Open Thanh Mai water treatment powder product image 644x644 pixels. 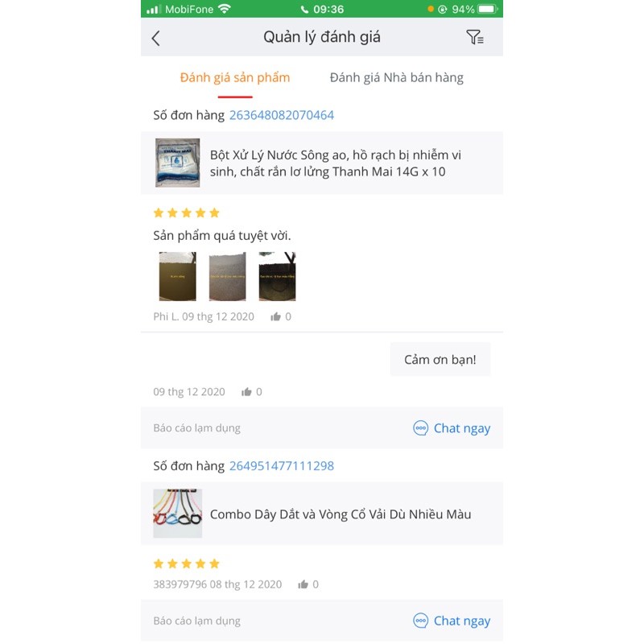coord(177,163)
